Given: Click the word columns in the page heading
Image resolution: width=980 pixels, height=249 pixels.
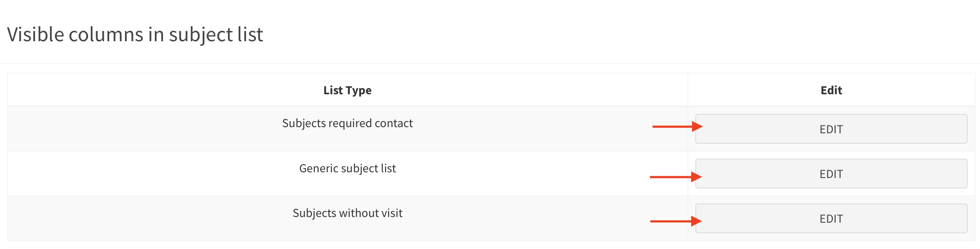Looking at the screenshot, I should point(105,35).
